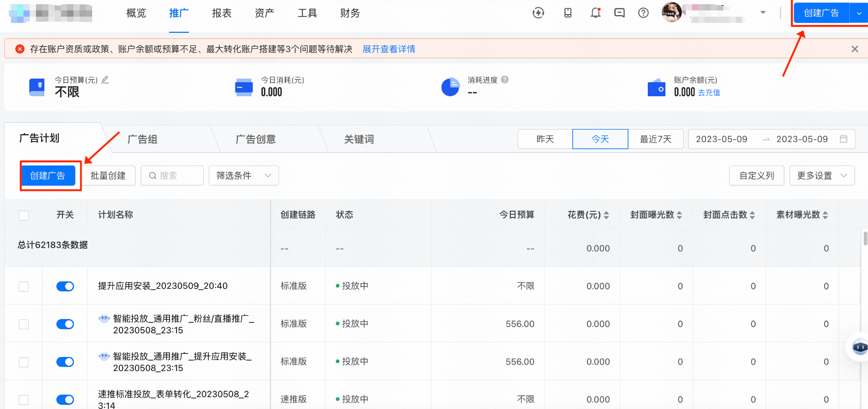Click 创建广告 button under 广告计划 tab
This screenshot has height=409, width=868.
point(48,176)
